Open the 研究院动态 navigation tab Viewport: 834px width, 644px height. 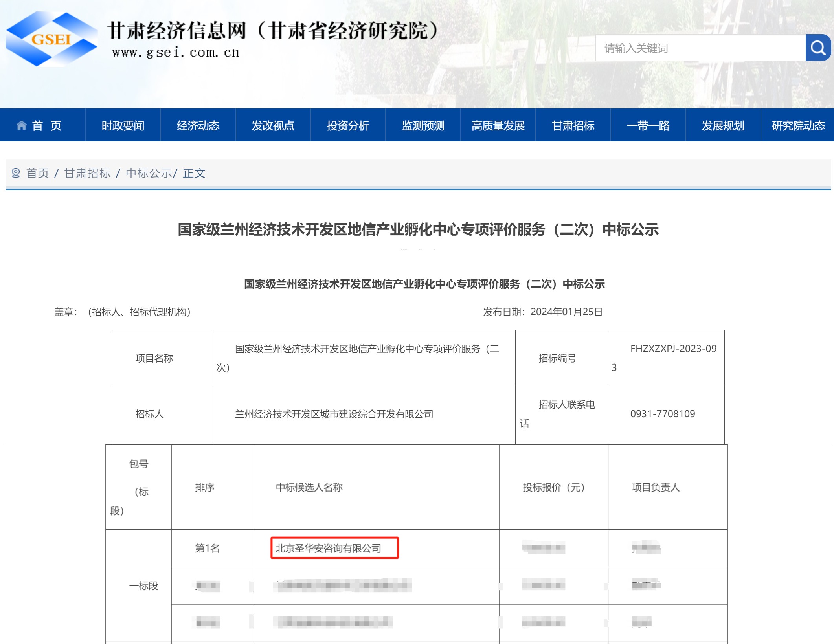[798, 126]
